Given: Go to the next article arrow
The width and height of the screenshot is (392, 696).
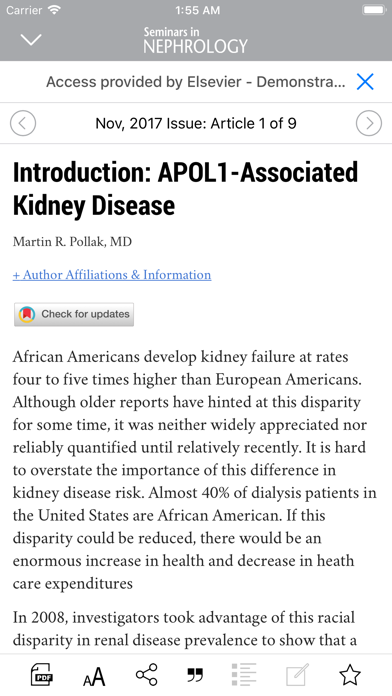Looking at the screenshot, I should (368, 123).
